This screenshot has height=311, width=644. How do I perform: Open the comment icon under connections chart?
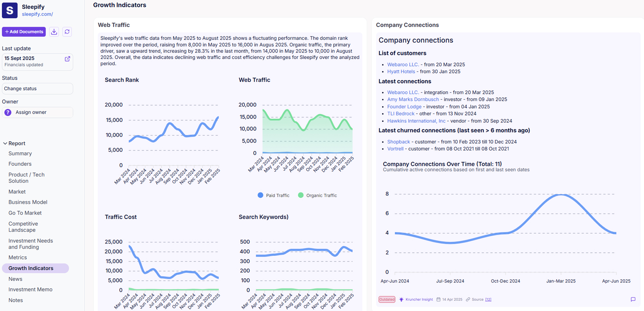coord(633,299)
